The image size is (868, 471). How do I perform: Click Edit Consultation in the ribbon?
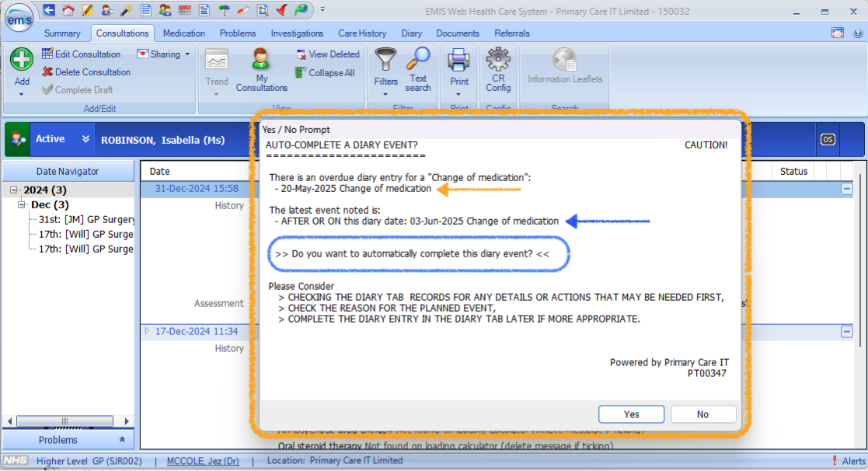(x=82, y=54)
